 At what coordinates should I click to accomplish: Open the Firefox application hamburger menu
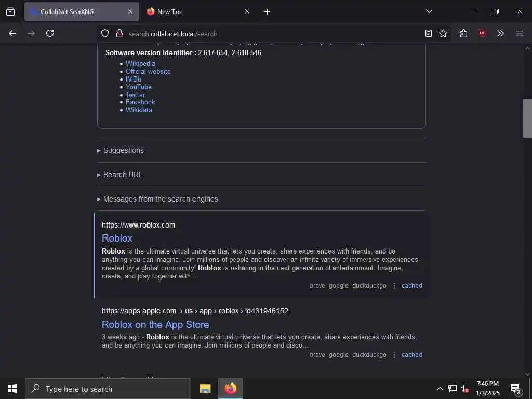pyautogui.click(x=520, y=33)
